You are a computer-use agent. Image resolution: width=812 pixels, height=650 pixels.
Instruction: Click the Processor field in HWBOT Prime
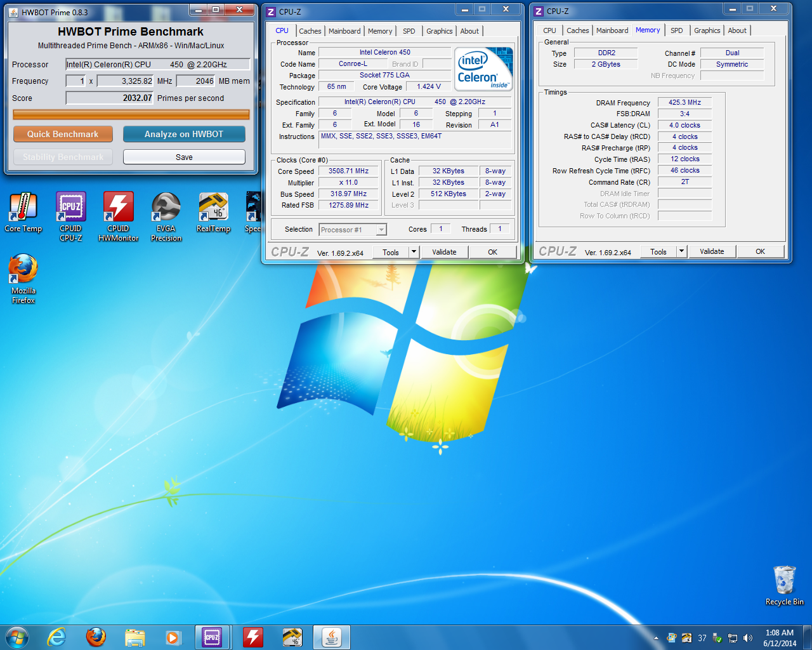click(x=158, y=64)
